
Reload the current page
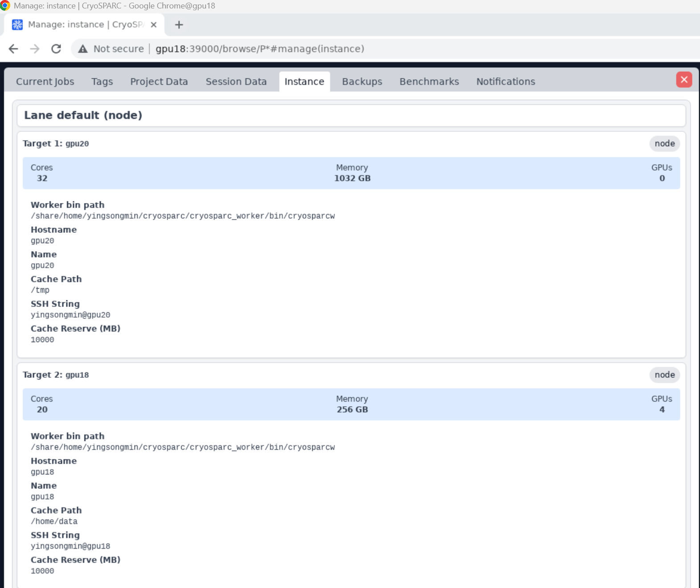tap(56, 49)
